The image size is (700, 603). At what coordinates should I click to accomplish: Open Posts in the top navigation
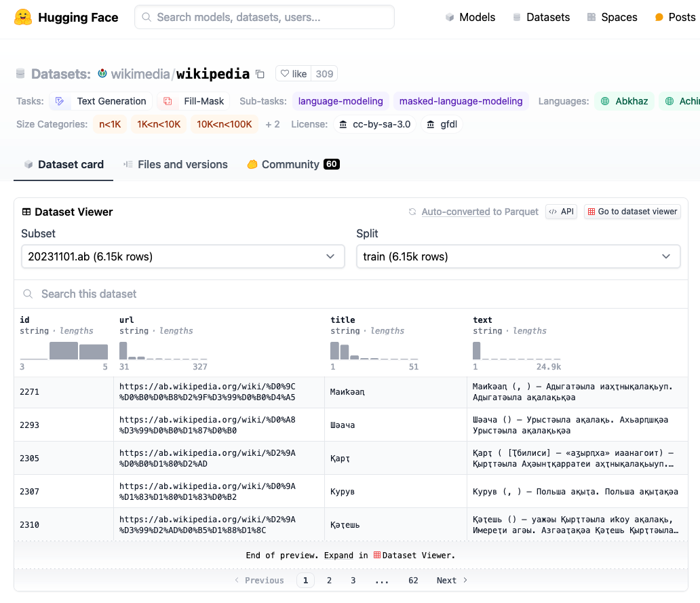[675, 18]
